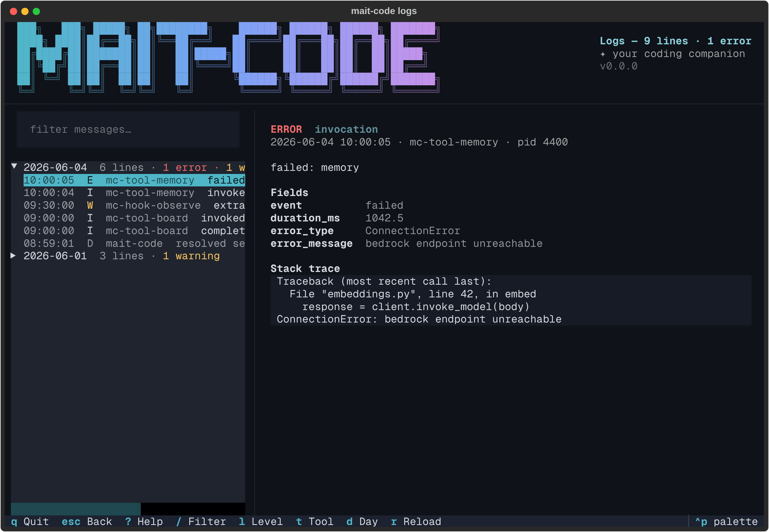Click the 'Logs — 9 lines · 1 error' header
This screenshot has width=769, height=532.
tap(676, 41)
